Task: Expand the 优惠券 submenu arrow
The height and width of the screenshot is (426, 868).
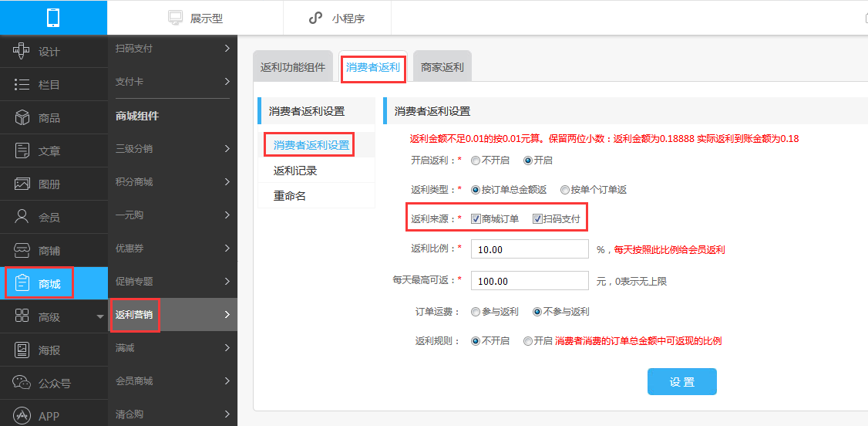Action: pos(227,248)
